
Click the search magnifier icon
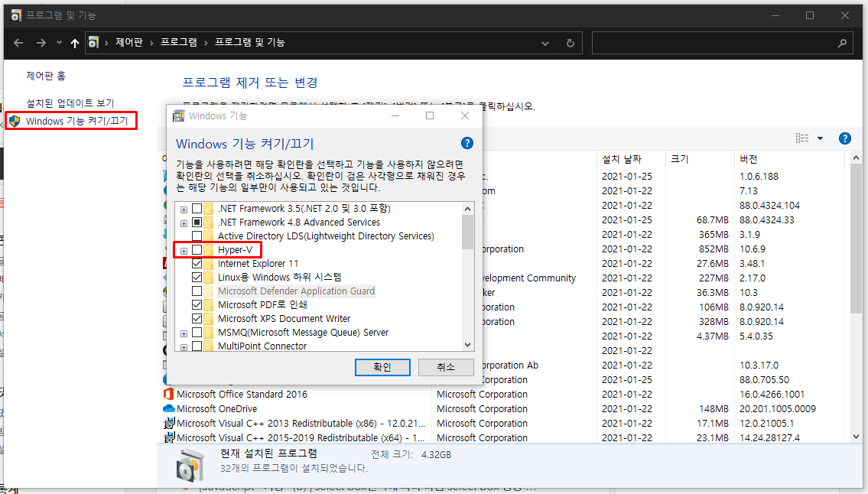click(842, 43)
